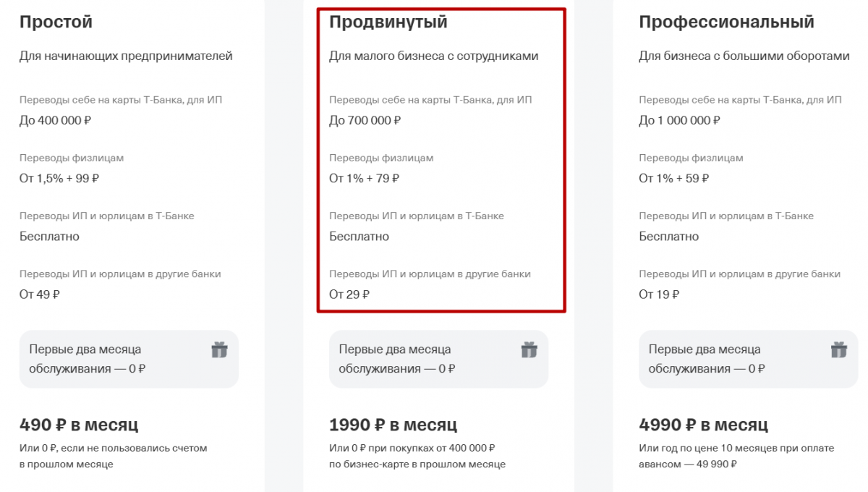Open the Простой first two months free banner
The image size is (868, 492).
129,359
